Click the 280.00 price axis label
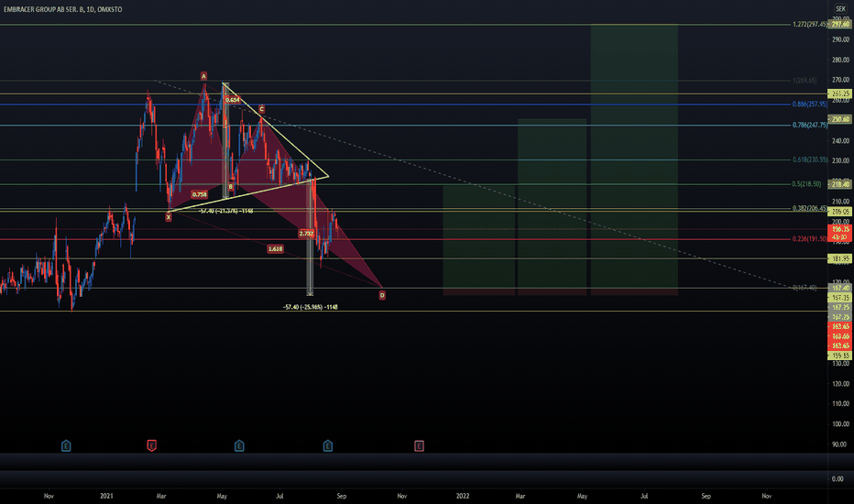 click(x=840, y=60)
